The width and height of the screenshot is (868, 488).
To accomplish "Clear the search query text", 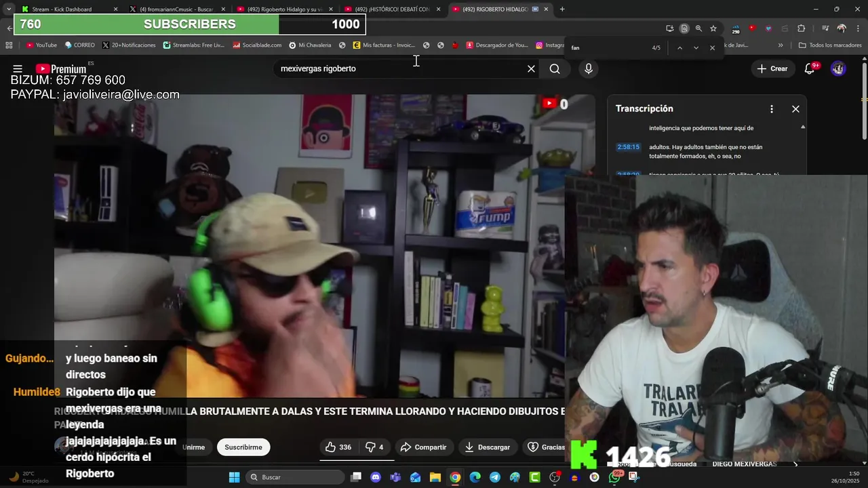I will coord(531,68).
